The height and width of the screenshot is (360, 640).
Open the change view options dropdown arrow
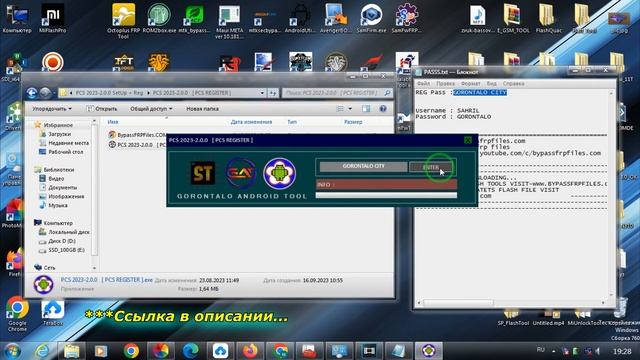[x=350, y=109]
